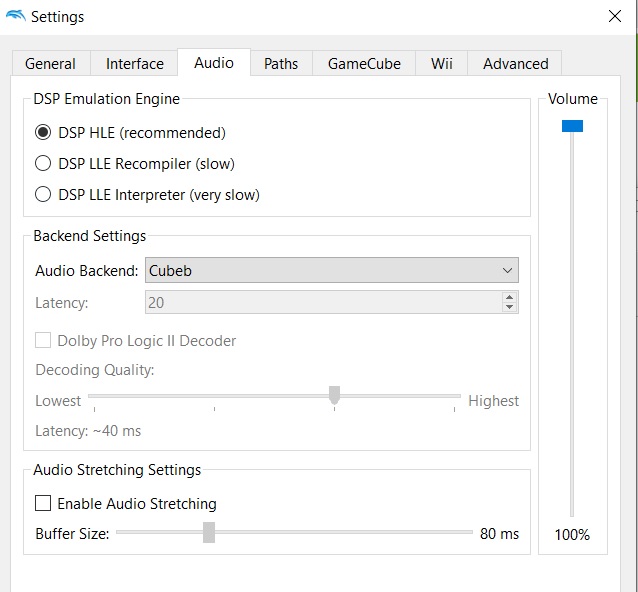Click the Latency input field

[322, 302]
